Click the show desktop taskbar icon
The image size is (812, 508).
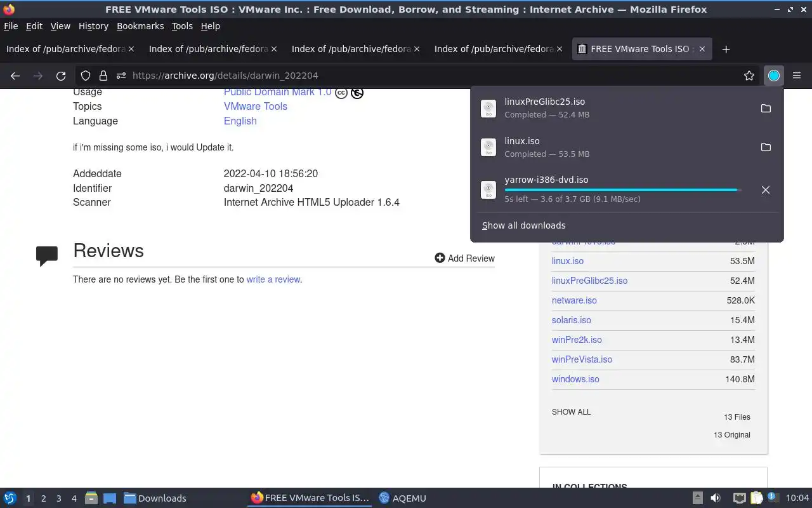point(110,498)
